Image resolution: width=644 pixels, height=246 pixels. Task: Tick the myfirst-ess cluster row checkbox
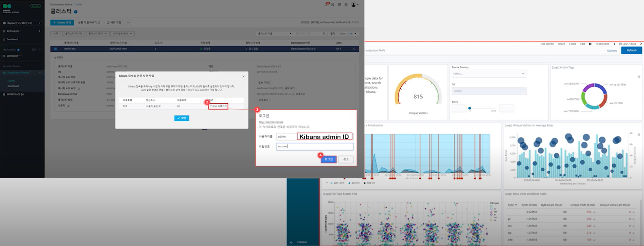coord(55,49)
